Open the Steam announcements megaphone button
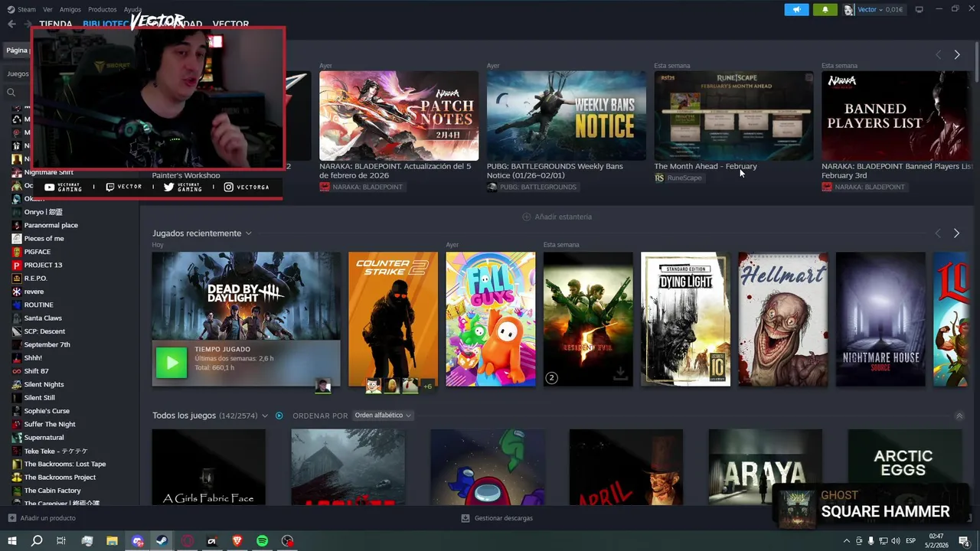This screenshot has height=551, width=980. pyautogui.click(x=796, y=9)
